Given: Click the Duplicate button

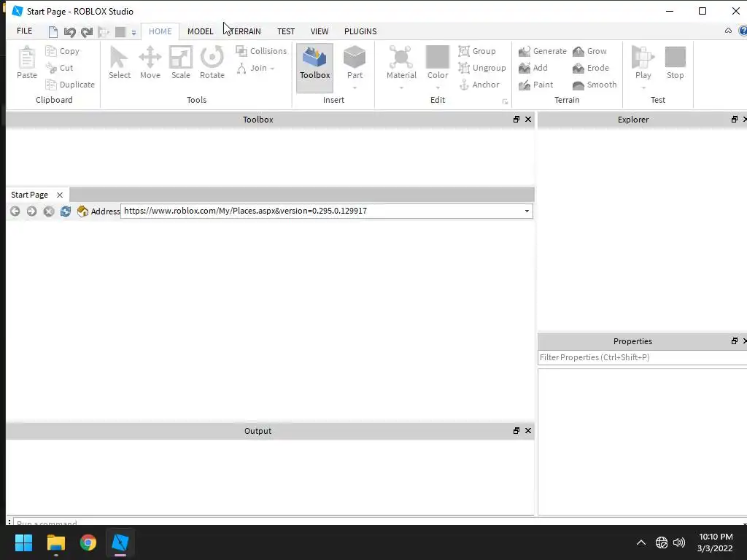Looking at the screenshot, I should click(70, 85).
